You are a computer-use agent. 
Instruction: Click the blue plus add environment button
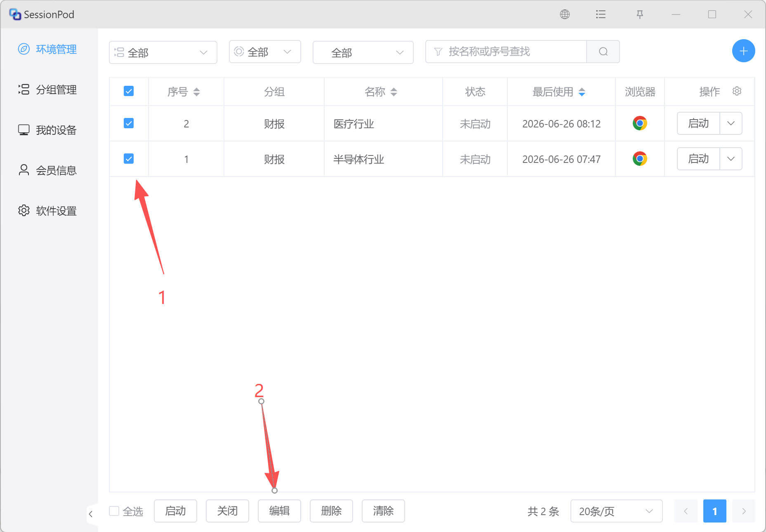click(x=743, y=51)
